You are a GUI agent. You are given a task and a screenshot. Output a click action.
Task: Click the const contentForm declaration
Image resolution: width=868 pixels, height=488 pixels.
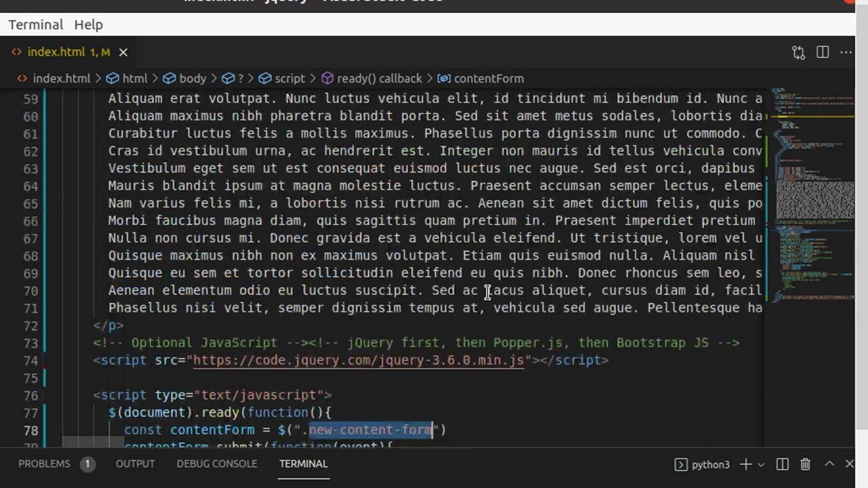189,430
